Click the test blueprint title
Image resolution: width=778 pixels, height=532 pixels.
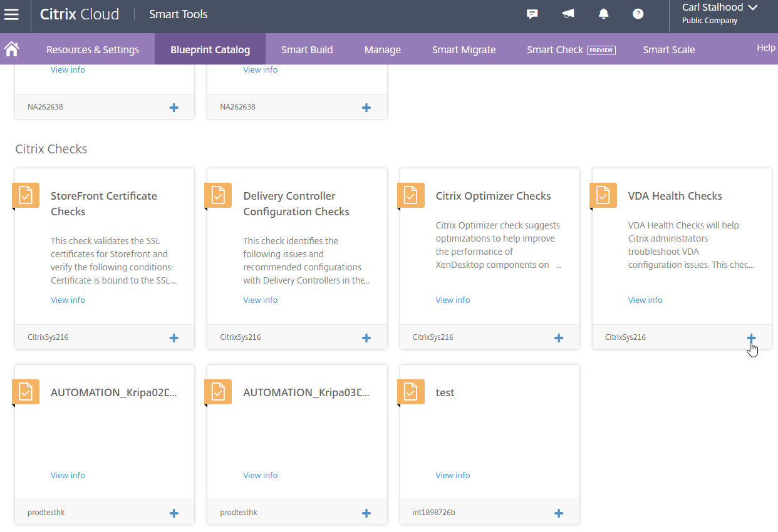[445, 392]
